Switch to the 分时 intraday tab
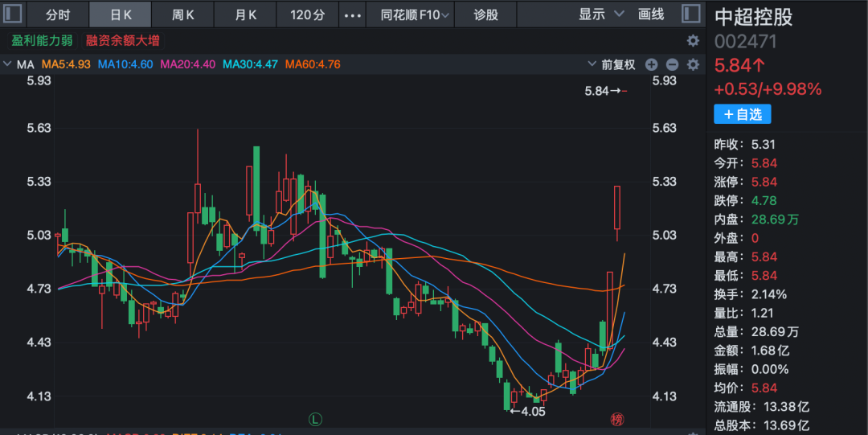Viewport: 868px width, 435px height. tap(58, 14)
